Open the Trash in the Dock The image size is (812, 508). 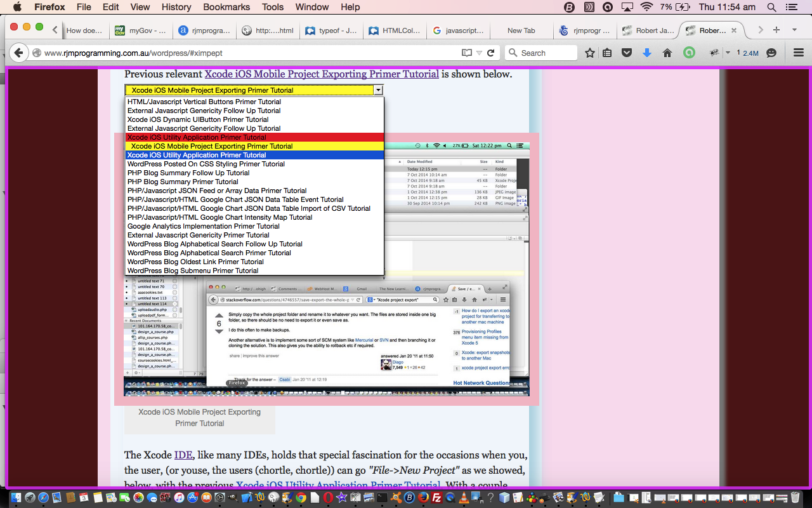click(796, 498)
